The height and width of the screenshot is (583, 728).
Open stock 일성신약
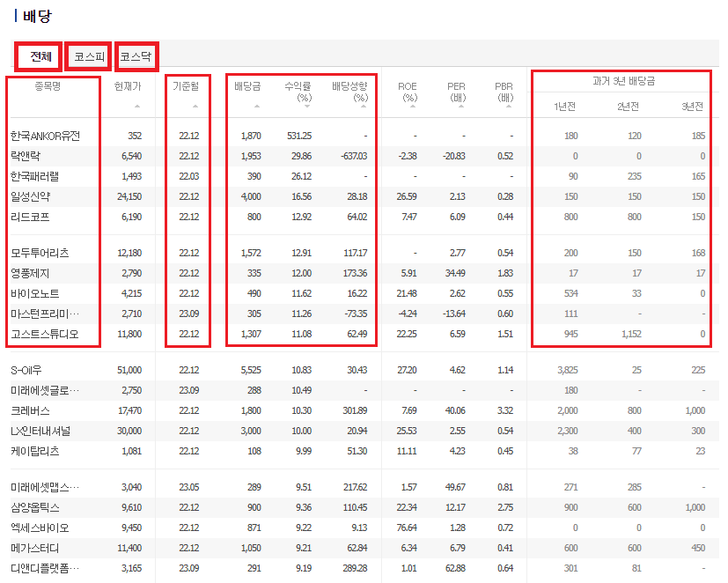coord(30,196)
